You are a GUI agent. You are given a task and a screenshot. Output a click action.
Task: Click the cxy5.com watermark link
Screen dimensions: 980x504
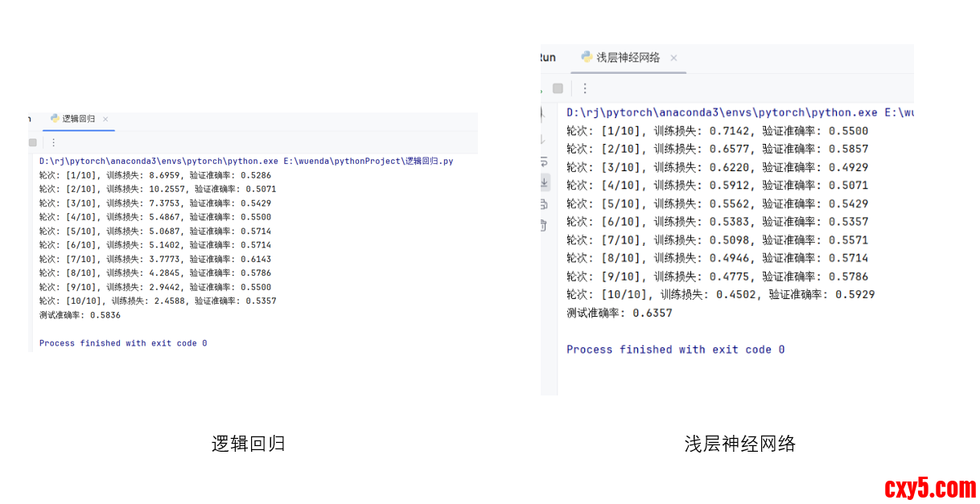pos(929,488)
